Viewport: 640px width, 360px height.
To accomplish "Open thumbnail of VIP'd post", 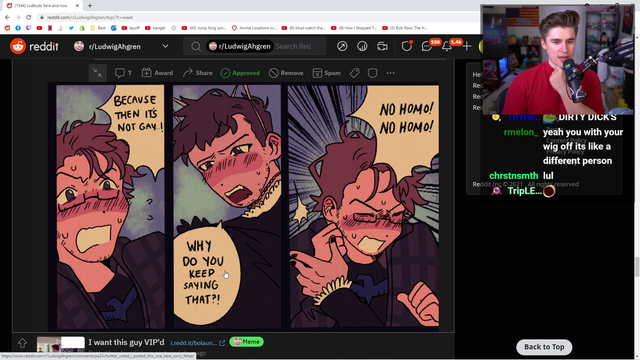I will click(61, 344).
